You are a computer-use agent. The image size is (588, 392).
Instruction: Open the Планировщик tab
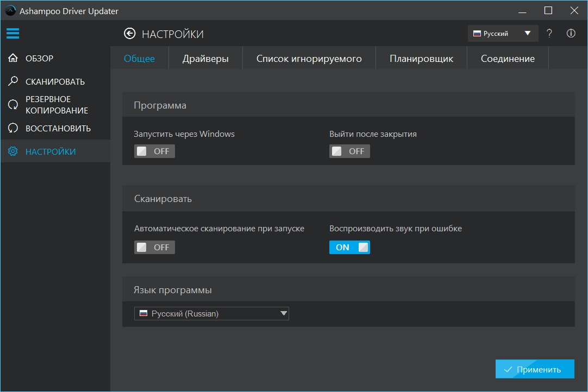[x=422, y=59]
